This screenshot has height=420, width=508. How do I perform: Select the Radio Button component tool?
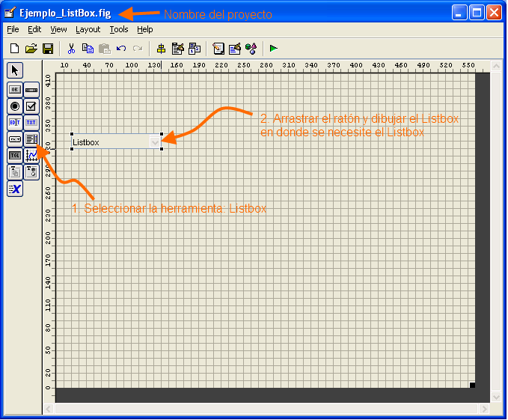[x=15, y=106]
